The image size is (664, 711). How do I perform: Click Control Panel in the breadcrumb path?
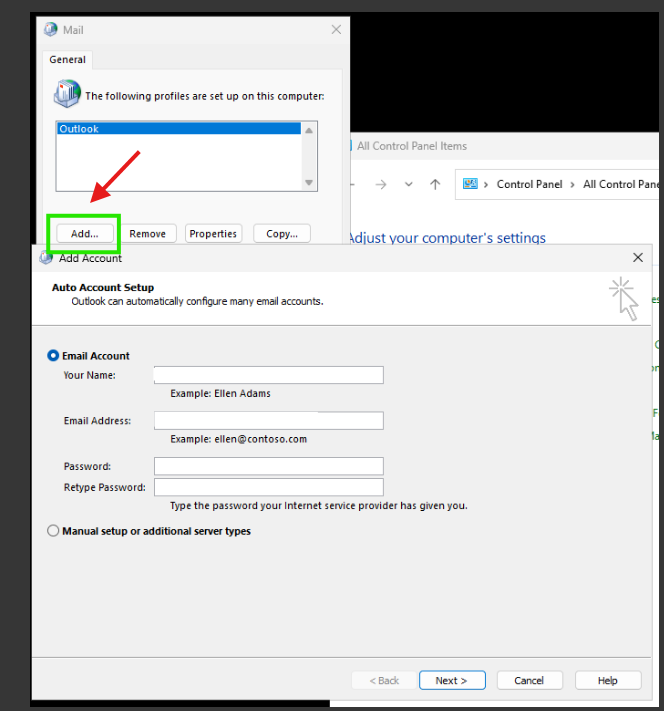click(529, 184)
